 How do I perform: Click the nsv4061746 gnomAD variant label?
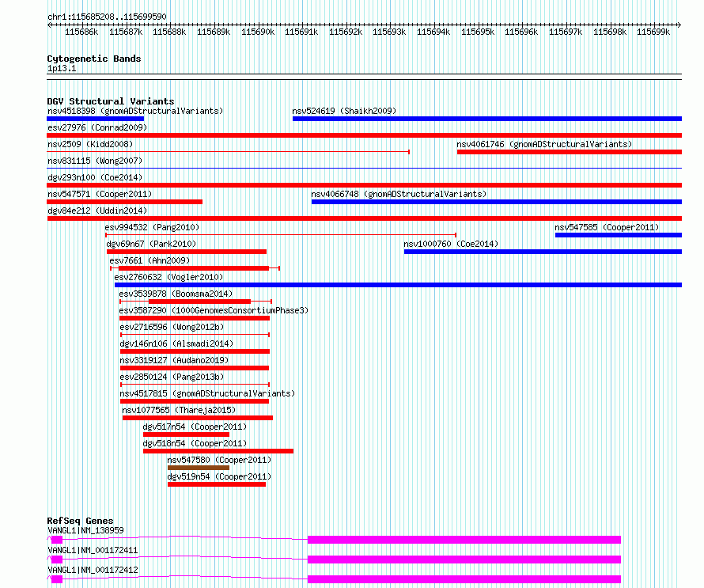[544, 144]
